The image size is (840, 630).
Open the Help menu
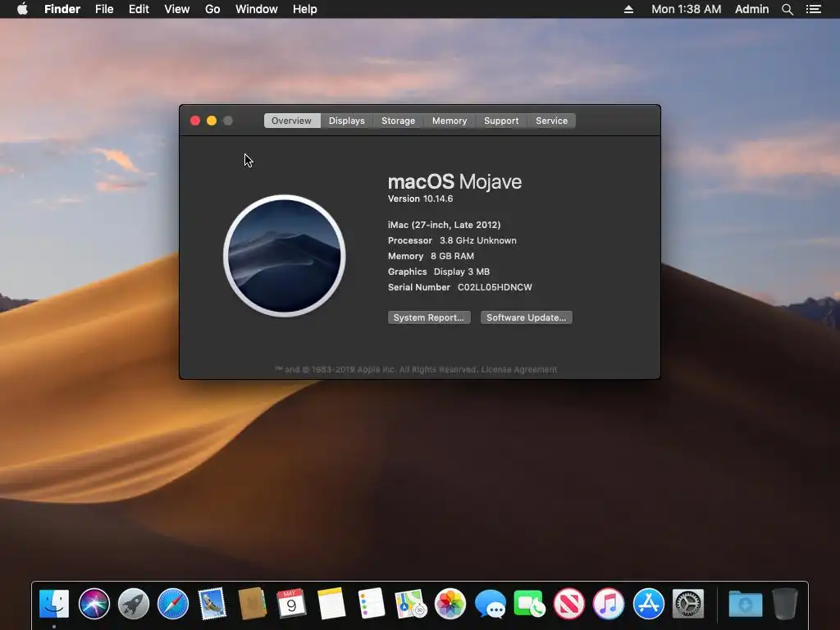(x=305, y=9)
